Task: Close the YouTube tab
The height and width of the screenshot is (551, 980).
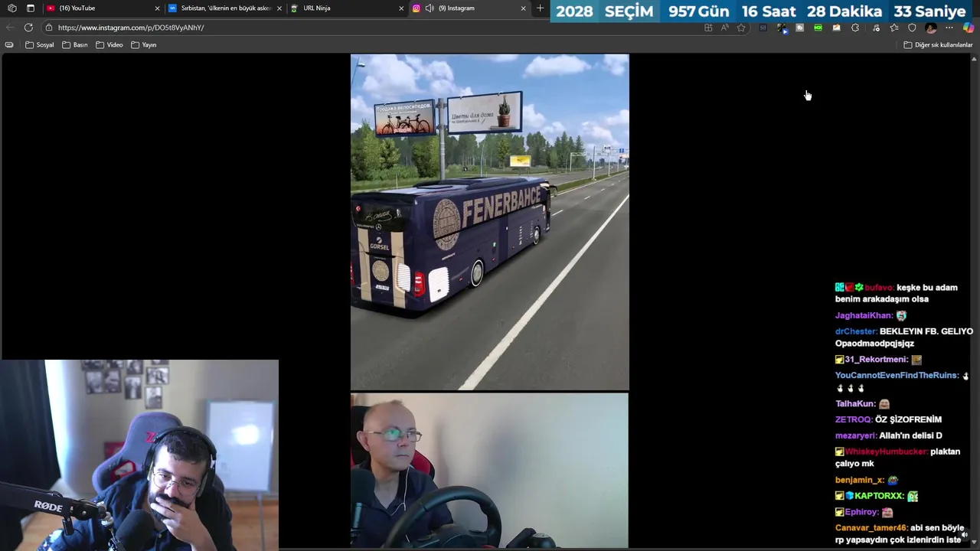Action: [157, 8]
